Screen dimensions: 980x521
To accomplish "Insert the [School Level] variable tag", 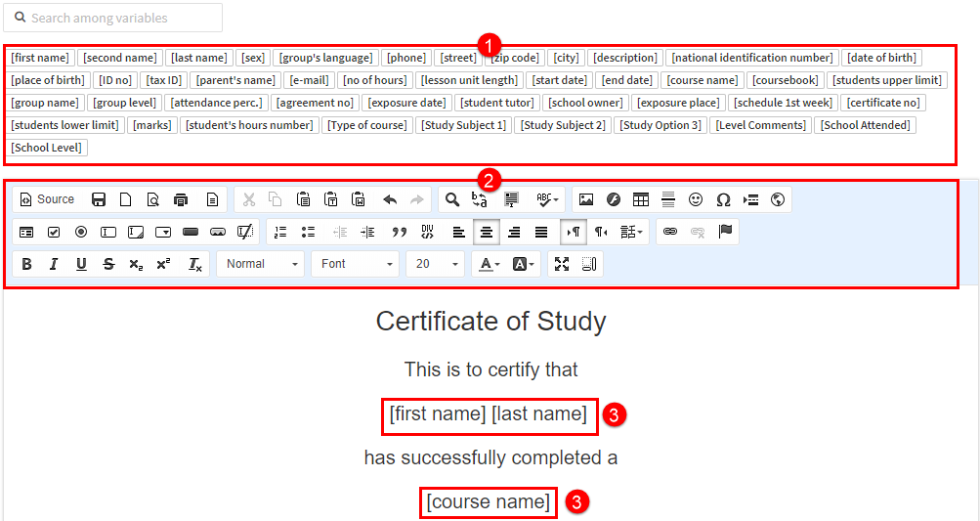I will pyautogui.click(x=46, y=148).
